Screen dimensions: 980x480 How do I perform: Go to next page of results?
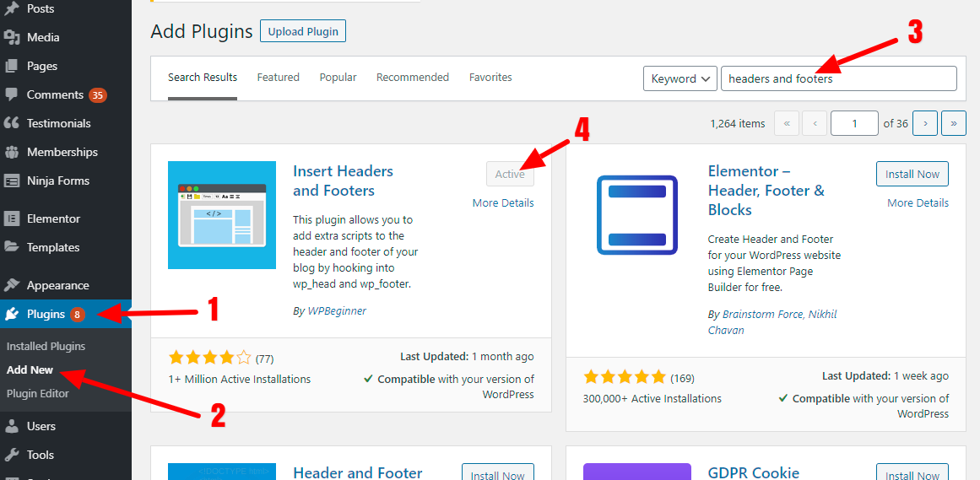point(925,123)
